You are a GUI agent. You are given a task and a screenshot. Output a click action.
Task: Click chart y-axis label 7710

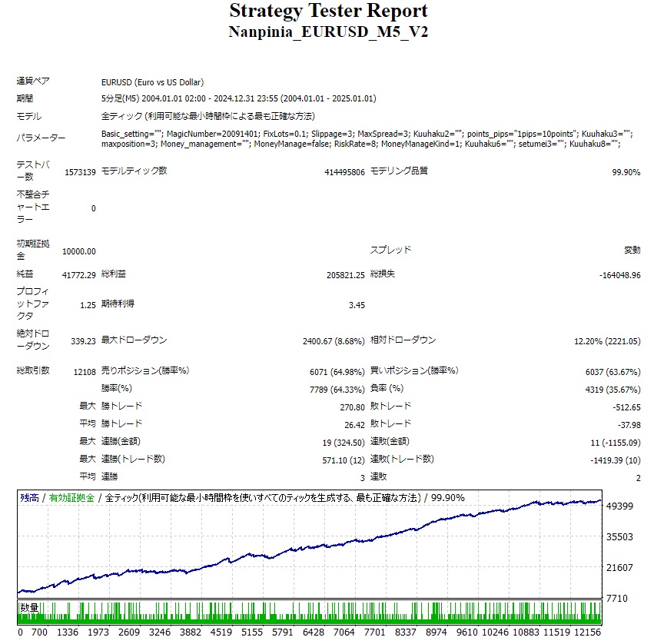coord(616,599)
